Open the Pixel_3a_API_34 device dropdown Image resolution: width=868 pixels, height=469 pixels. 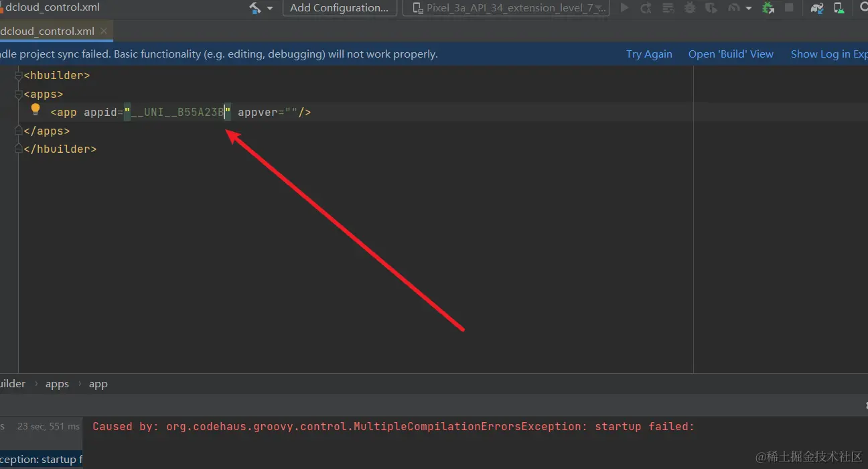pyautogui.click(x=506, y=8)
